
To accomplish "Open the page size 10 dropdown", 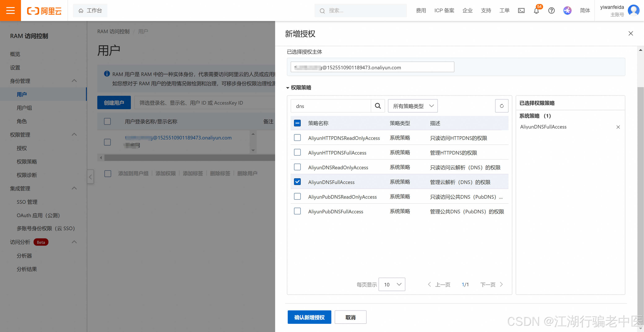I will pos(392,284).
